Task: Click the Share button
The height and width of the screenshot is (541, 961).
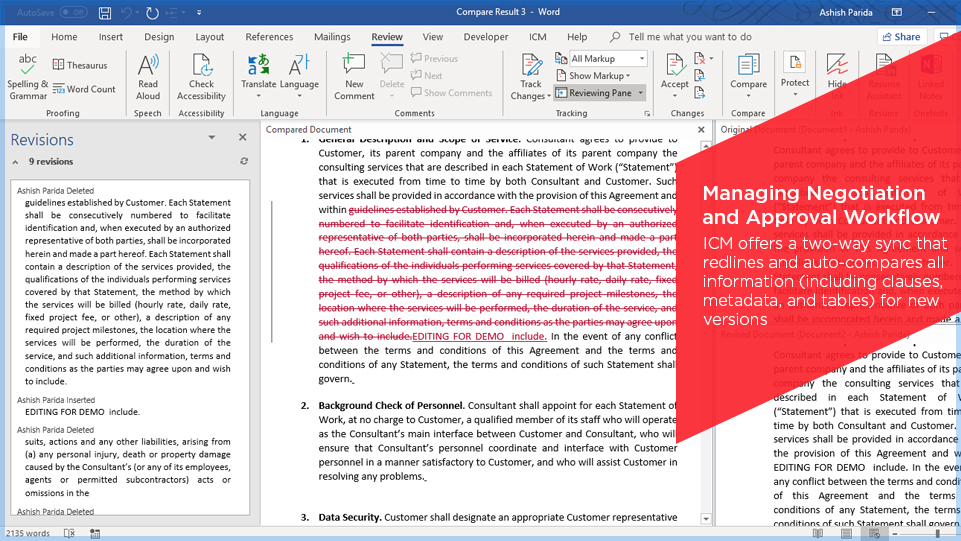Action: point(901,37)
